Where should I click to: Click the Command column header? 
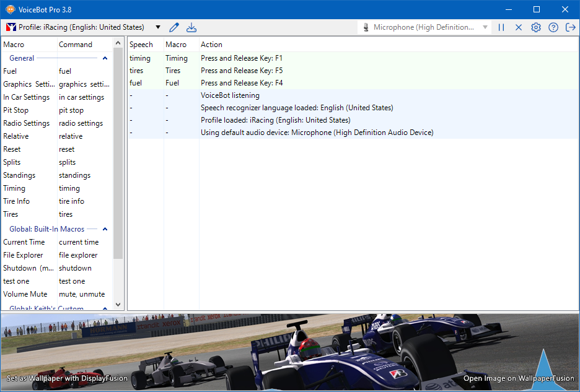(76, 45)
